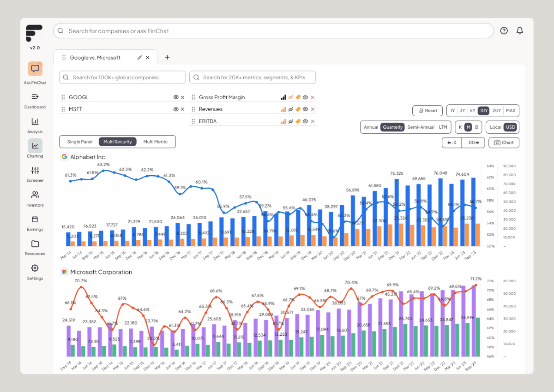This screenshot has width=554, height=392.
Task: Set EBITDA to line chart type
Action: click(291, 121)
